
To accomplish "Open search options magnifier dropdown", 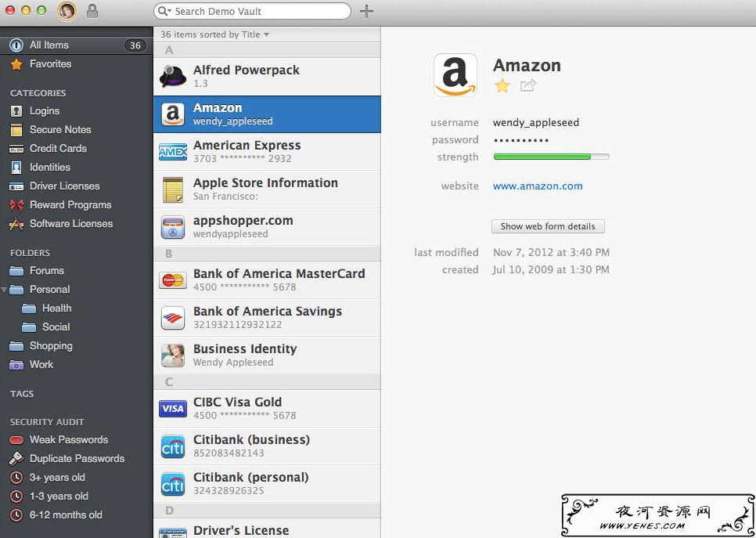I will click(x=164, y=11).
